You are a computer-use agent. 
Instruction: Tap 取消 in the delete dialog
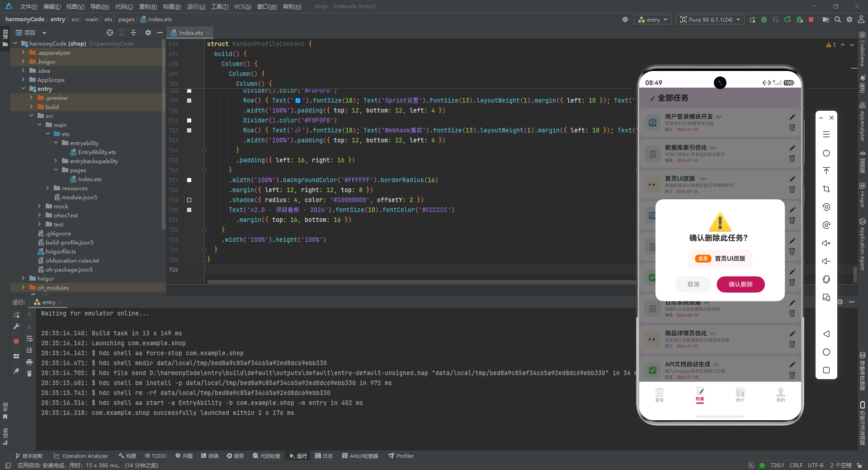click(693, 284)
